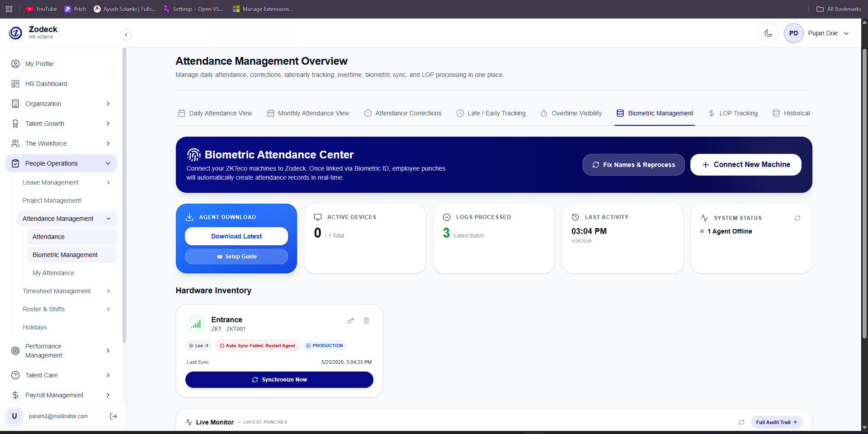
Task: Click 1 Agent Offline status text
Action: coord(730,231)
